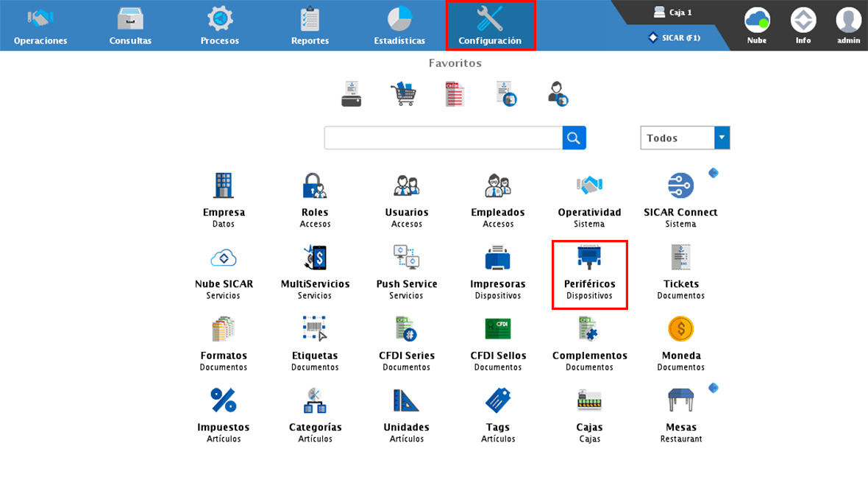The height and width of the screenshot is (488, 868).
Task: Open the Mesas restaurant tables icon
Action: pyautogui.click(x=680, y=401)
